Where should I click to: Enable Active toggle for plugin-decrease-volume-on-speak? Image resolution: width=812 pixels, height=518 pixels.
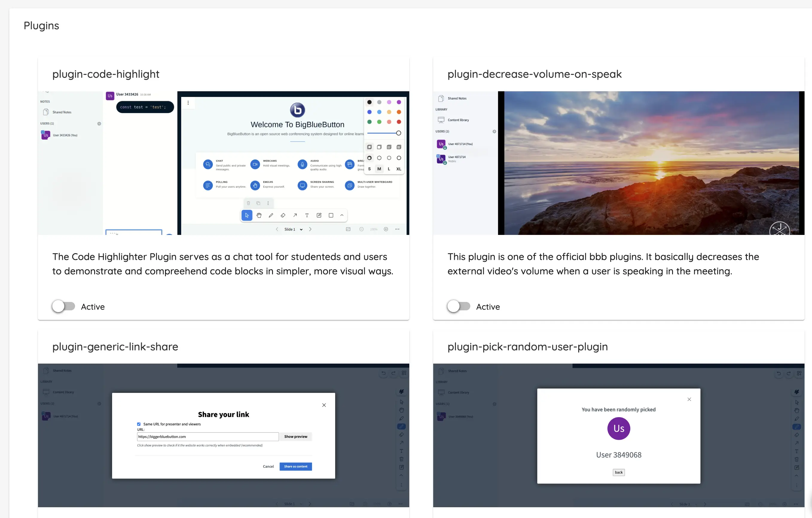459,306
